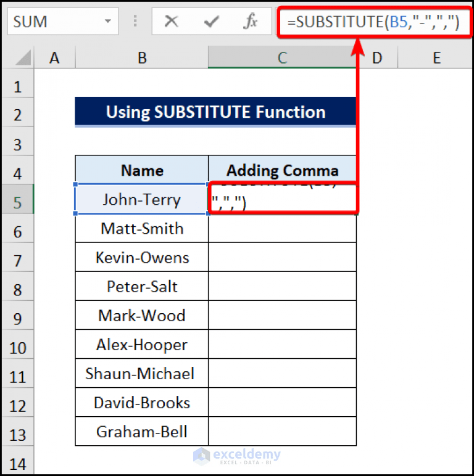This screenshot has height=476, width=474.
Task: Select empty cell next to David-Brooks
Action: tap(282, 403)
